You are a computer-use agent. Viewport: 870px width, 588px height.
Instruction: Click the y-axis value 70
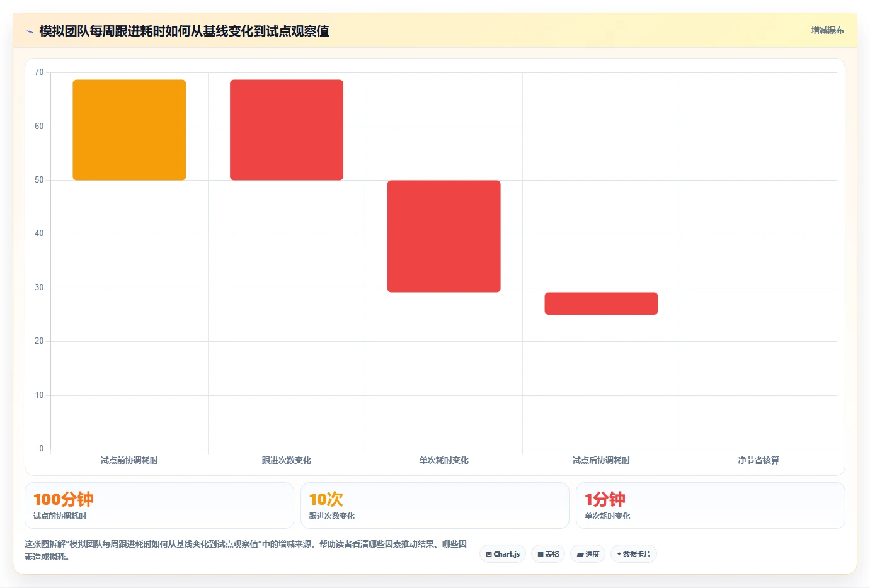click(39, 72)
